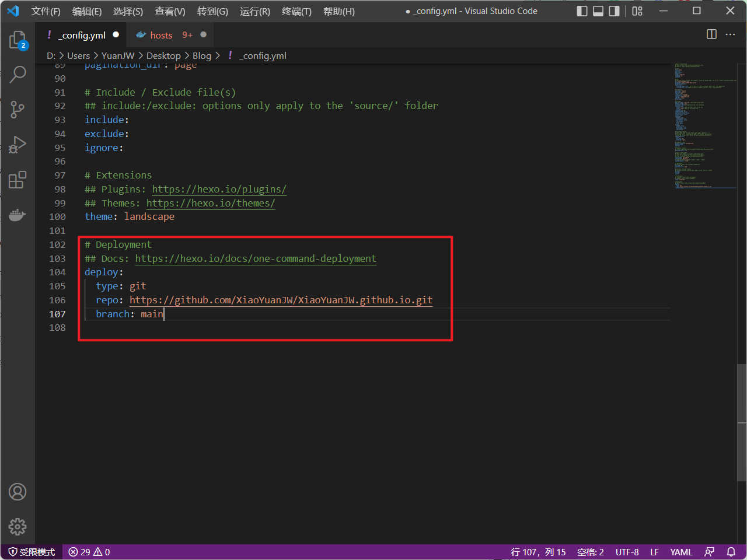Follow the one-command-deployment docs link
747x560 pixels.
click(256, 258)
